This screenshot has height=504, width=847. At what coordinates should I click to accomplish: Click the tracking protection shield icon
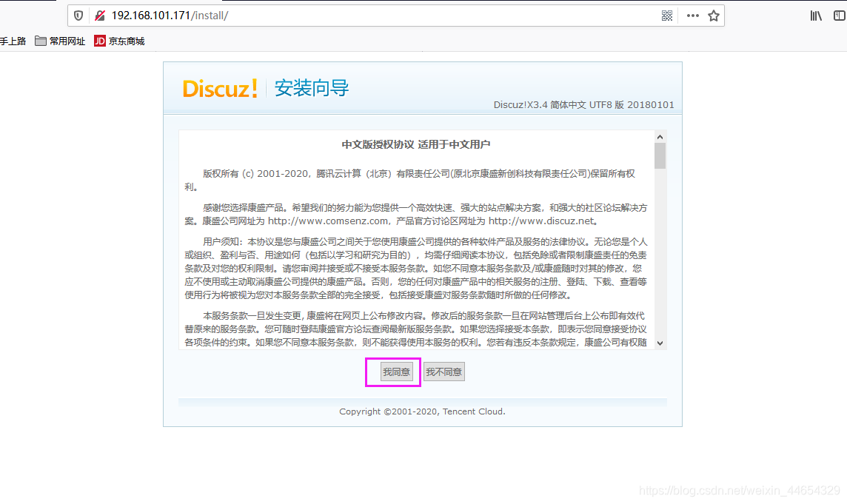tap(78, 16)
